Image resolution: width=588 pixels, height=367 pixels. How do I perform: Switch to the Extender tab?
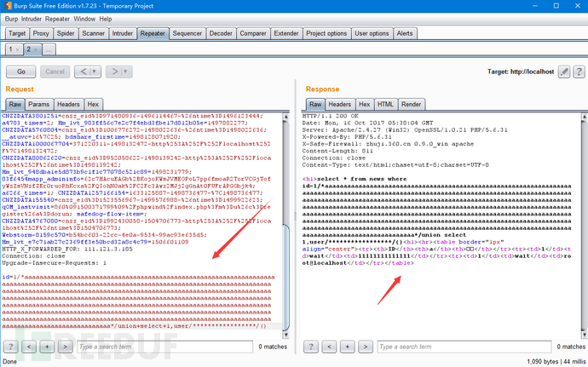point(286,33)
